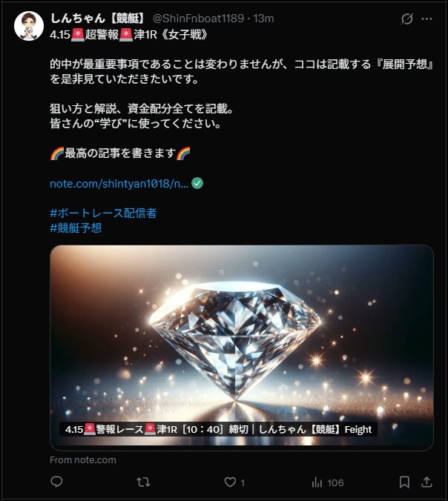Screen dimensions: 448x501
Task: View post analytics showing 106 views
Action: pyautogui.click(x=327, y=482)
